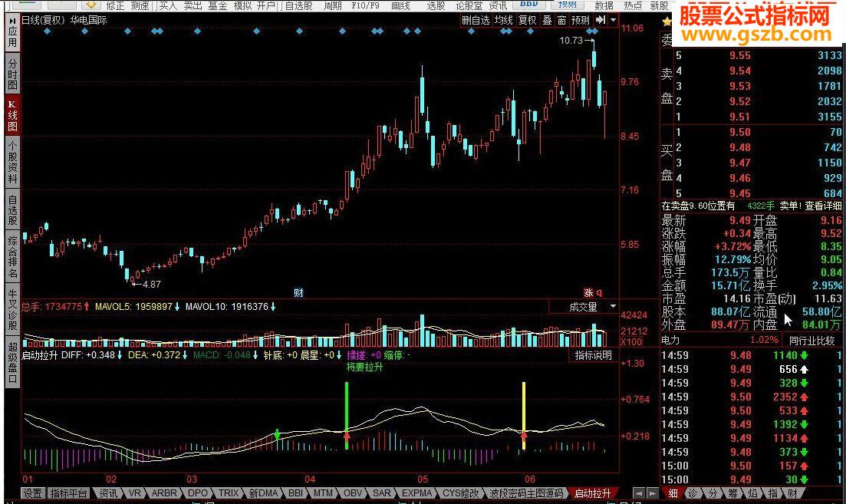Click the 叠 overlay button

tap(547, 20)
